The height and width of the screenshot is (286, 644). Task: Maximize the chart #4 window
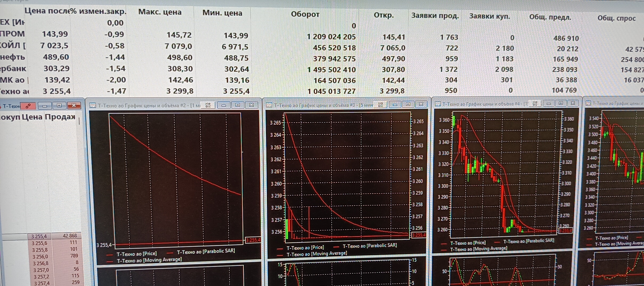561,103
